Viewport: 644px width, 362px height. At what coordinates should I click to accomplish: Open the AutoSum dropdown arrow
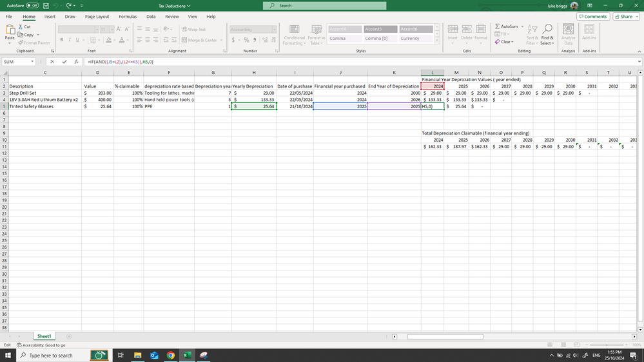522,26
